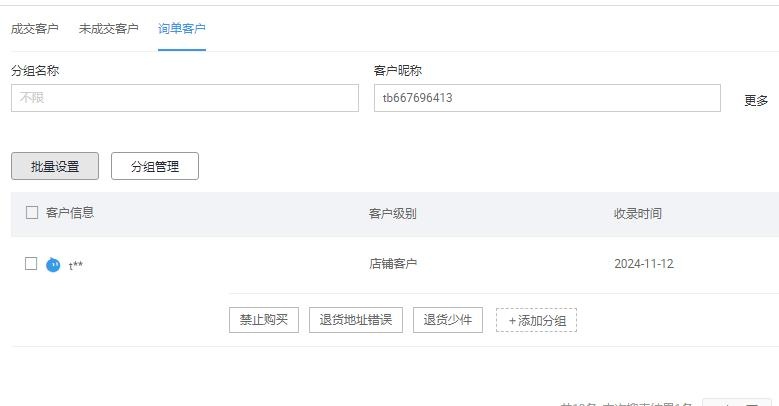Select the 退货地址错误 group tag

(356, 320)
